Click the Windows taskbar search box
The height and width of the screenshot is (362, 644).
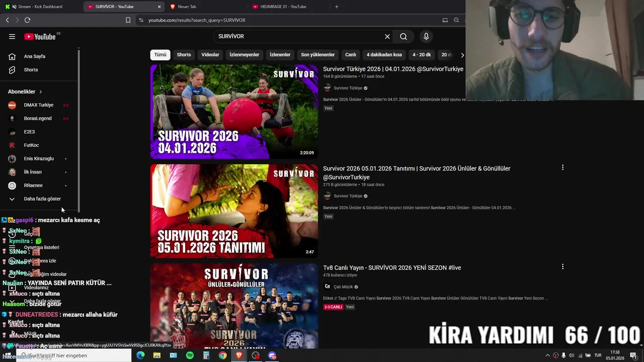tap(75, 355)
